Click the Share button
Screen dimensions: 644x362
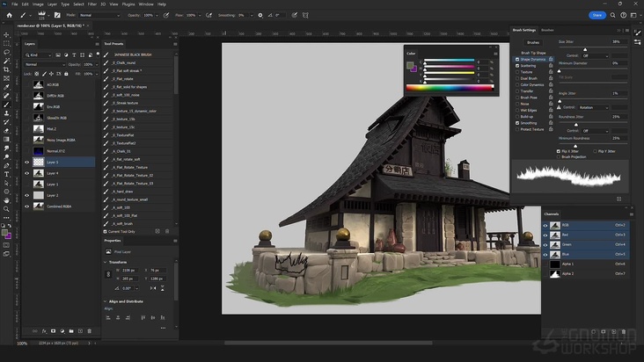597,15
